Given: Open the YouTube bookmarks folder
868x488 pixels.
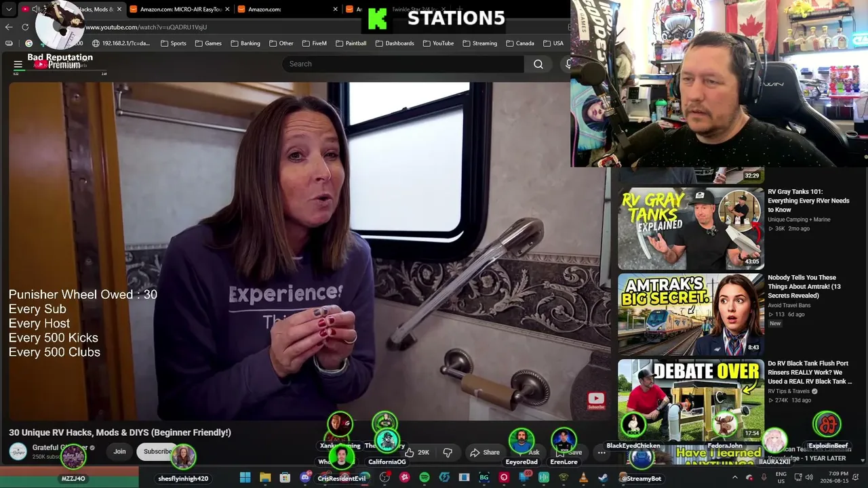Looking at the screenshot, I should click(x=438, y=43).
